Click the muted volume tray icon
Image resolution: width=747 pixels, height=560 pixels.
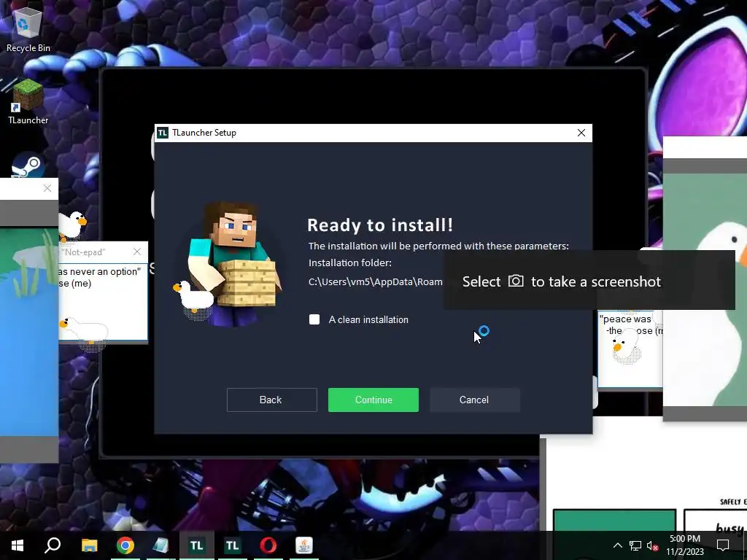coord(652,545)
